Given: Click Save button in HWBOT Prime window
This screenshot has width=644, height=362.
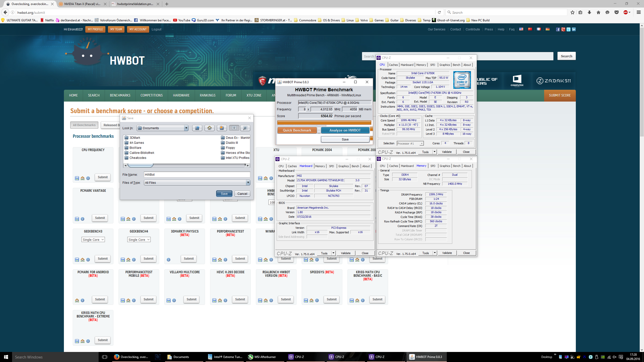Looking at the screenshot, I should pos(345,139).
